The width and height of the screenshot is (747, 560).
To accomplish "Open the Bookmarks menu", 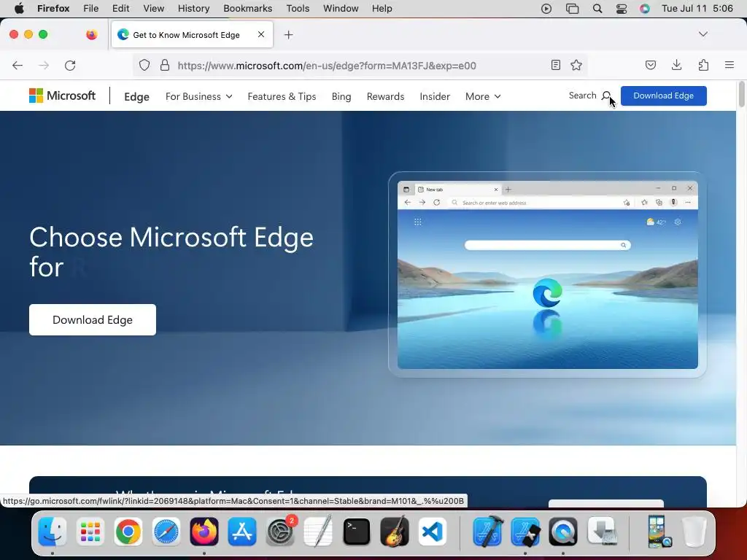I will 248,9.
